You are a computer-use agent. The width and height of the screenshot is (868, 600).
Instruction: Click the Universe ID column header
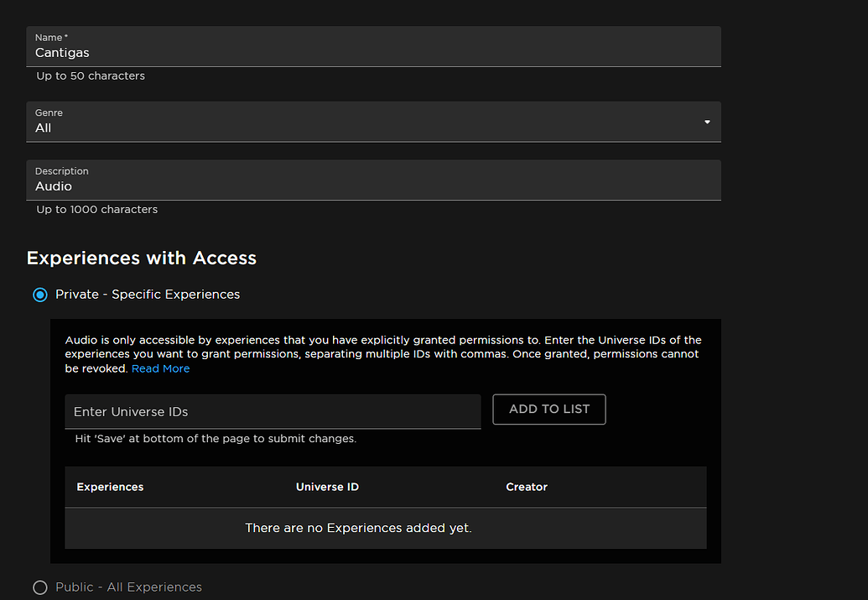pos(327,487)
